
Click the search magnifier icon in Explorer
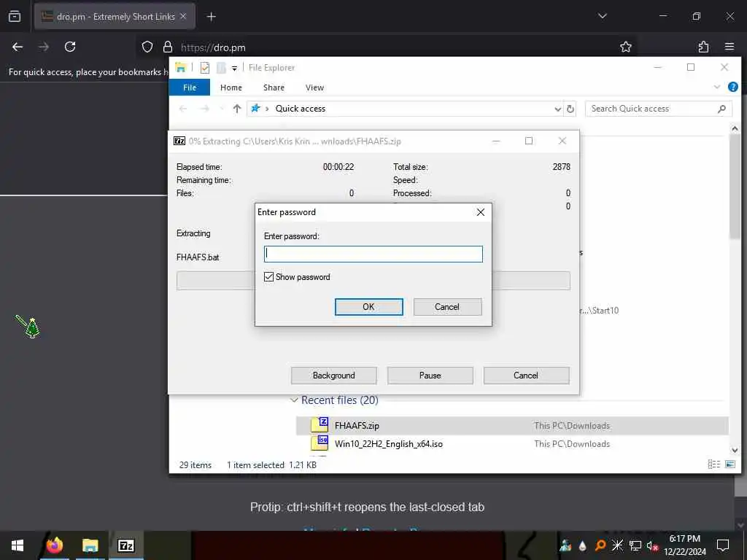[x=721, y=109]
